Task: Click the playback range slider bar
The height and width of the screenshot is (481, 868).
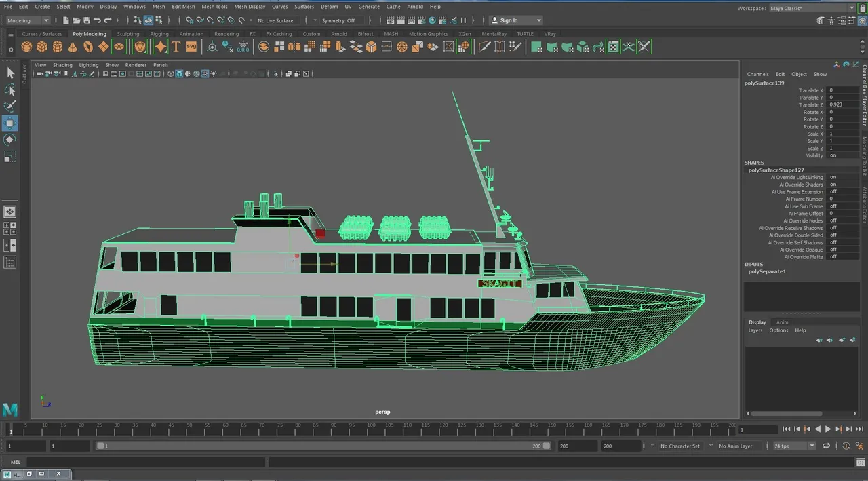Action: [x=323, y=446]
